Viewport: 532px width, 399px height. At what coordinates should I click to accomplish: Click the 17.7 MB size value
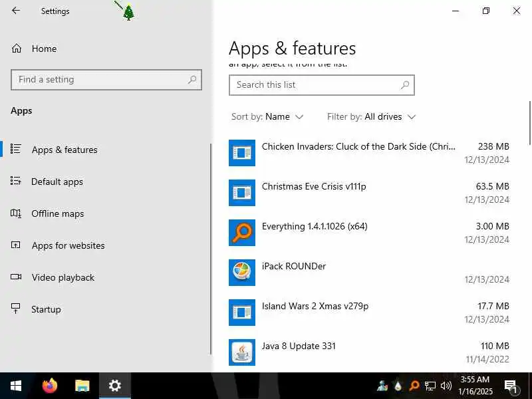tap(493, 306)
